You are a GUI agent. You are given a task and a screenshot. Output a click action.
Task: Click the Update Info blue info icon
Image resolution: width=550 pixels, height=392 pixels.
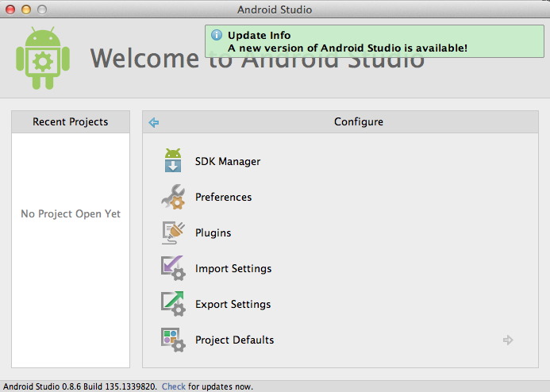(217, 35)
